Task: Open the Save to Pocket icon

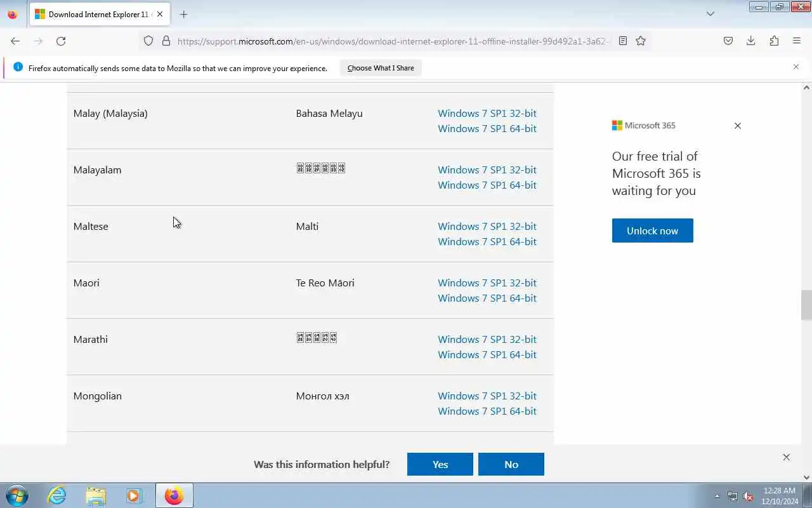Action: click(728, 41)
